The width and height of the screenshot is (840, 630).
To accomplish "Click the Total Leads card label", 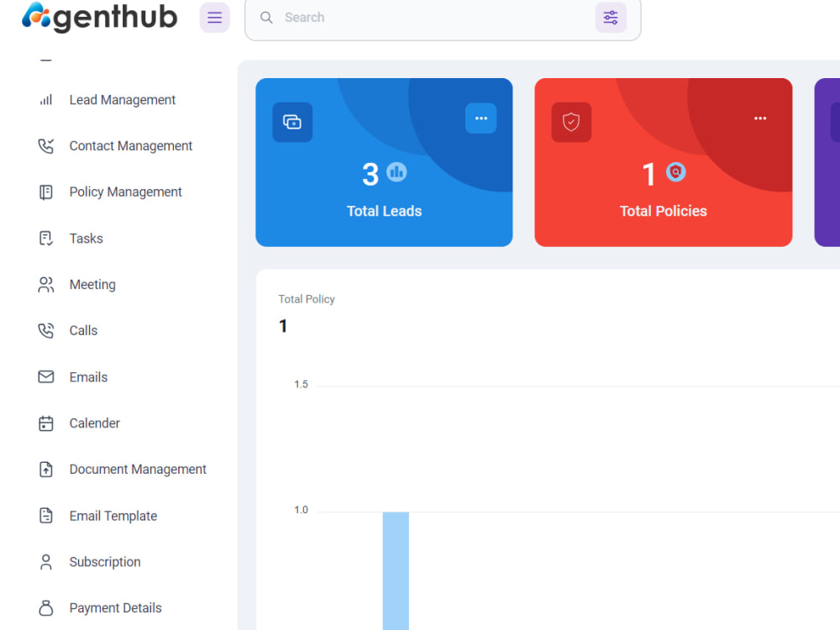I will (384, 211).
